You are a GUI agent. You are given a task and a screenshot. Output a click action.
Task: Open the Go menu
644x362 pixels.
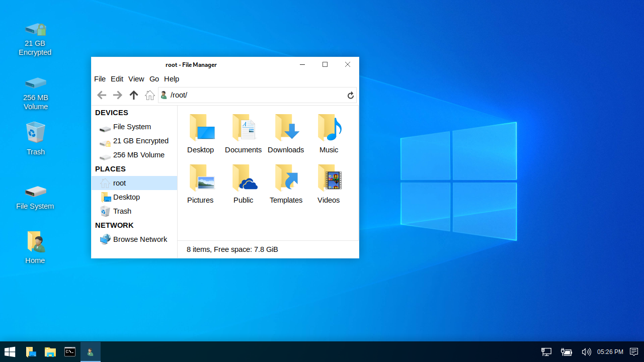154,79
